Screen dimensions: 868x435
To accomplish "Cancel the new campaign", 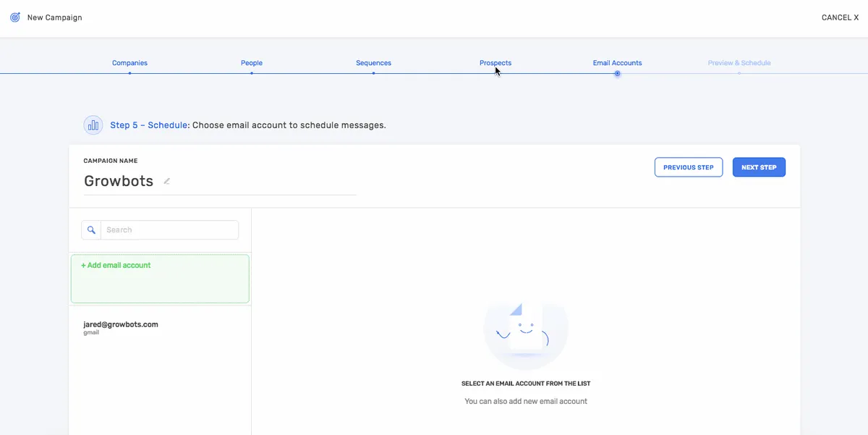I will tap(840, 17).
